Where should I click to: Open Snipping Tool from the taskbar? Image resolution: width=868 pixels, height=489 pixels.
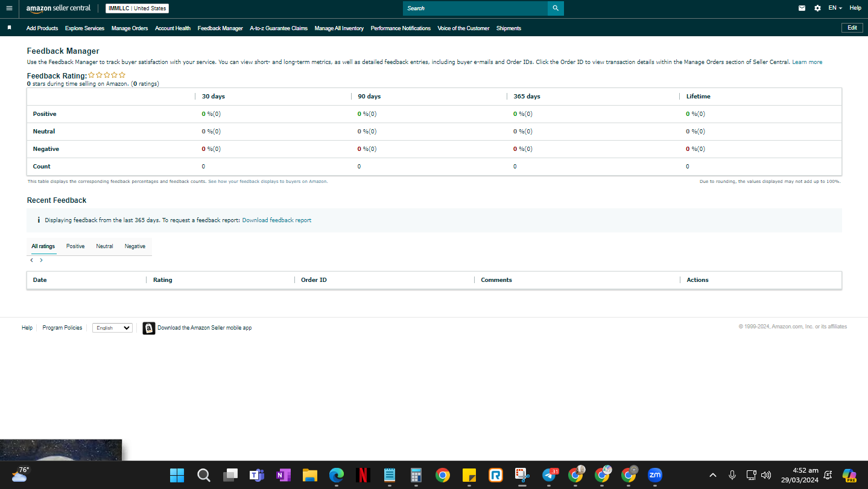[x=522, y=475]
